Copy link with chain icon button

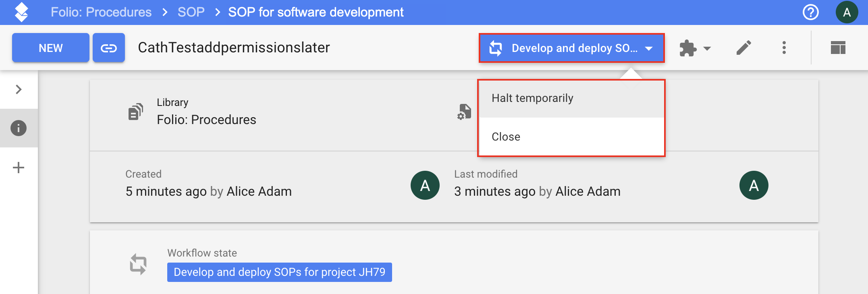click(109, 48)
